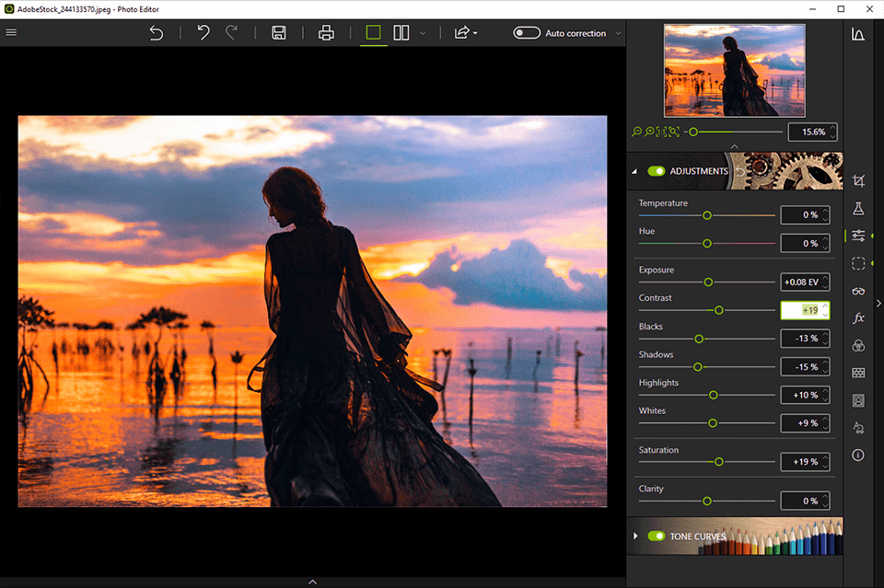This screenshot has width=884, height=588.
Task: Redo the last undone edit
Action: point(231,33)
